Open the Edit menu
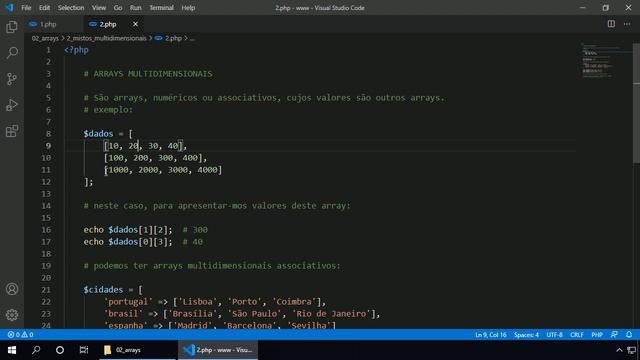The height and width of the screenshot is (360, 640). 44,8
